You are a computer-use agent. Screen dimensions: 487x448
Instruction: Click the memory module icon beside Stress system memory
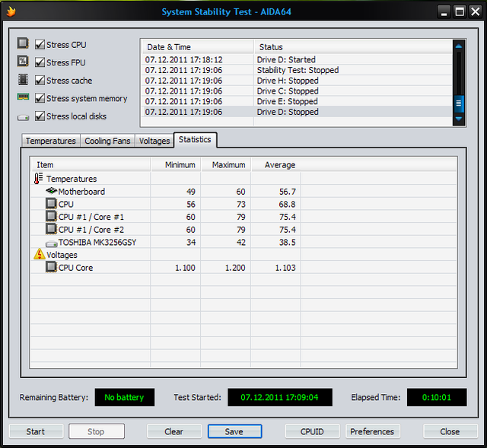pyautogui.click(x=23, y=98)
